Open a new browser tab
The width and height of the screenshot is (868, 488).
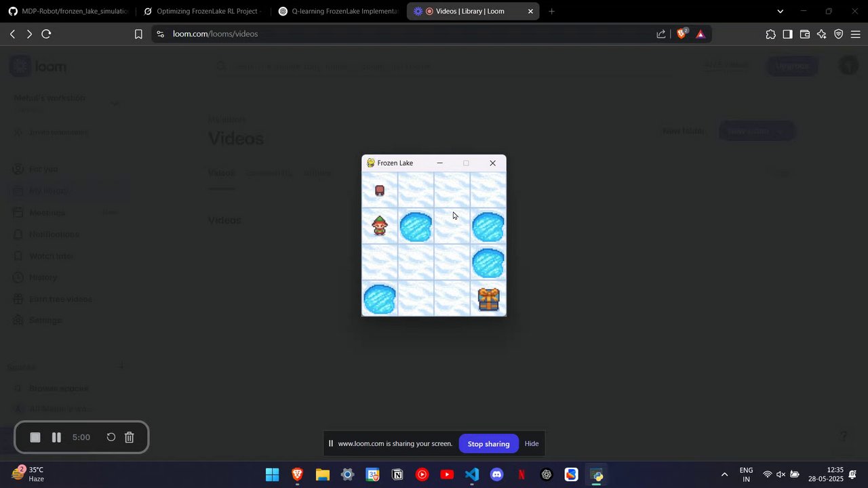point(551,12)
